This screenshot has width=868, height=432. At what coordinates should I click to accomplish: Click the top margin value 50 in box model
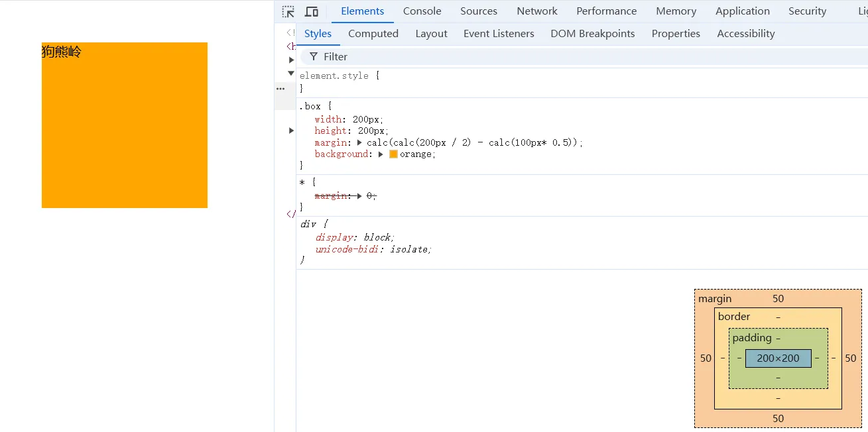point(778,299)
